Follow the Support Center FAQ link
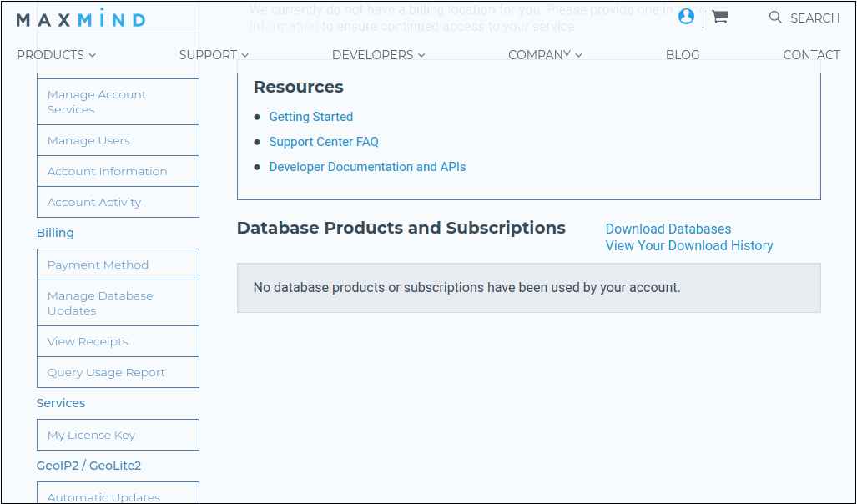Image resolution: width=857 pixels, height=504 pixels. click(324, 142)
